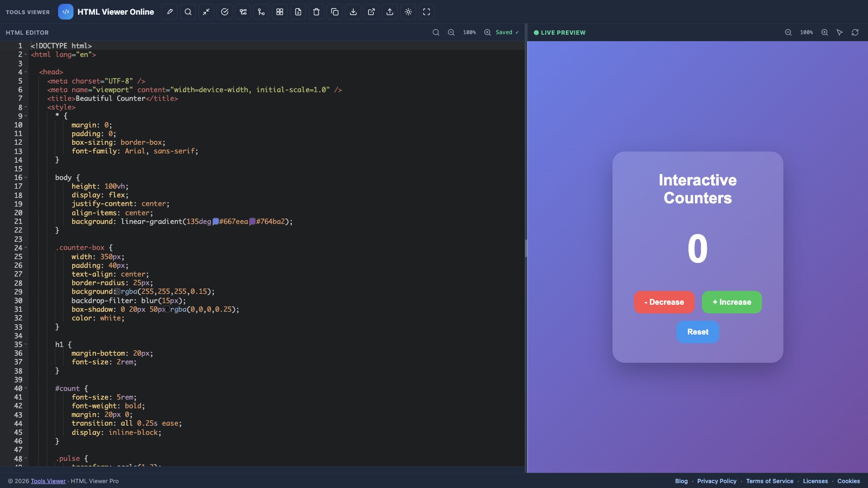Click the circular checkmark validate icon

point(225,12)
